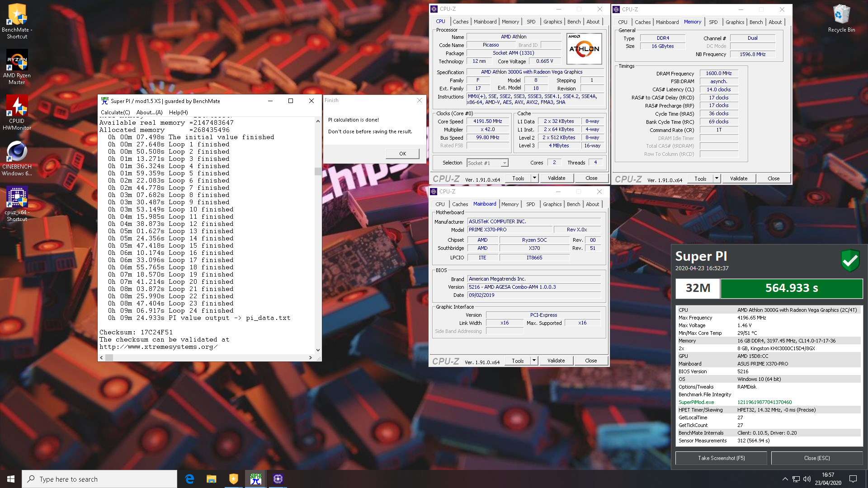The width and height of the screenshot is (868, 488).
Task: Expand Tools dropdown arrow in CPU-Z CPU window
Action: [x=534, y=178]
